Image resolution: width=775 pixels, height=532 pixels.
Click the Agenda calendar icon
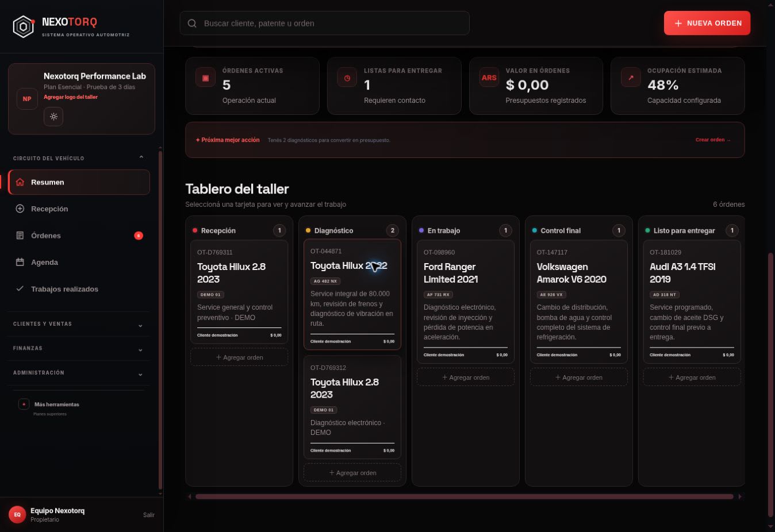pyautogui.click(x=20, y=262)
